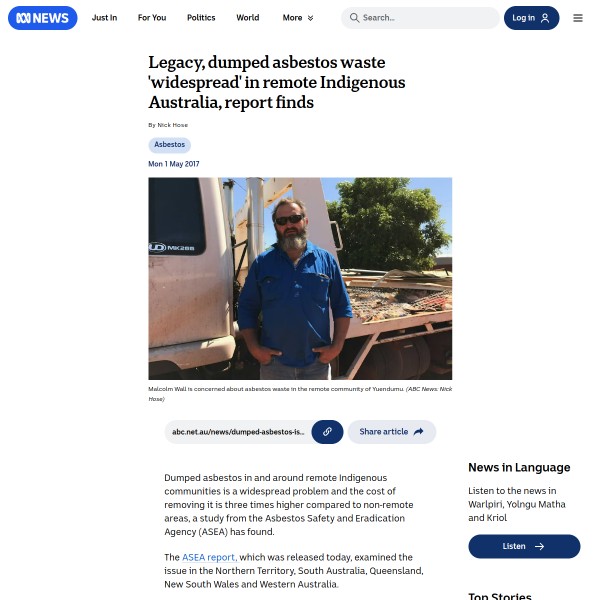The image size is (600, 600).
Task: Click the Asbestos topic tag
Action: (x=170, y=145)
